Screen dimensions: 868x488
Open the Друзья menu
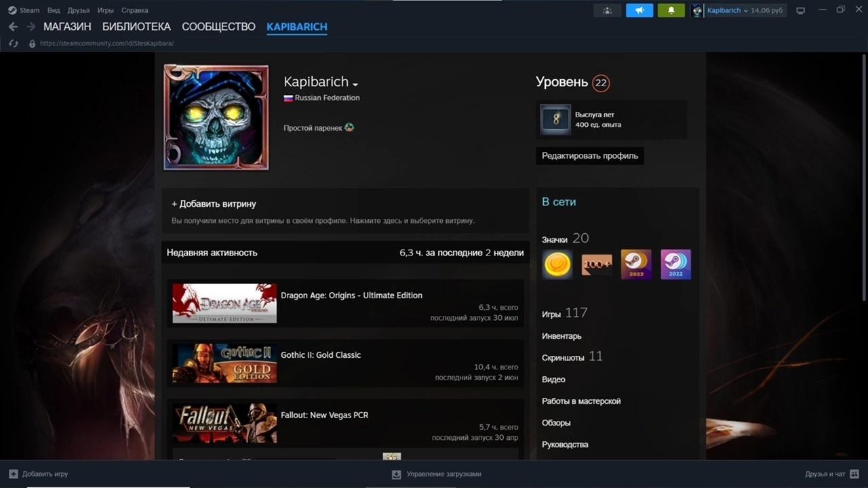coord(79,10)
